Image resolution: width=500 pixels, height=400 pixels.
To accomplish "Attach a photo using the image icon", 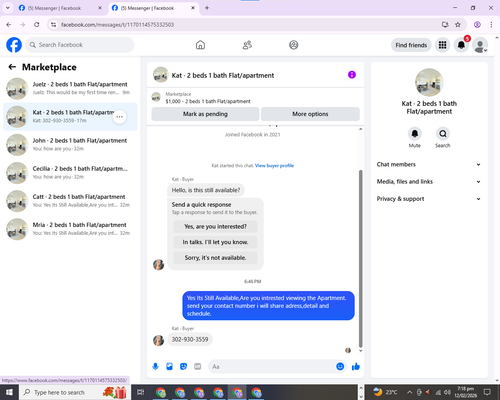I will click(x=169, y=367).
